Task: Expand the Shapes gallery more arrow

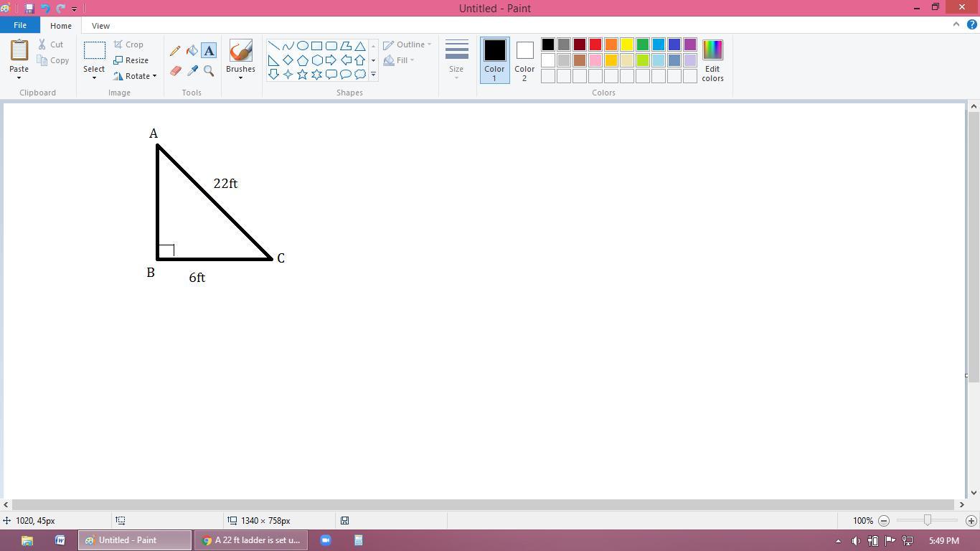Action: (373, 74)
